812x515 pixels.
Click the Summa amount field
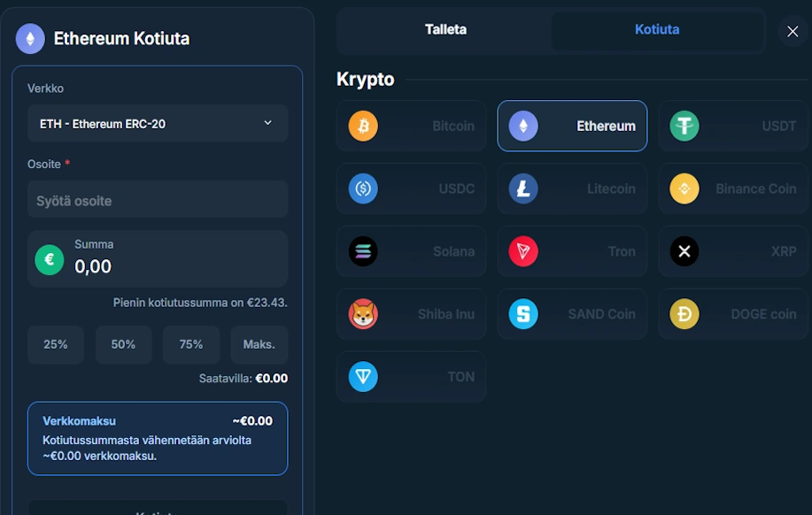tap(158, 258)
